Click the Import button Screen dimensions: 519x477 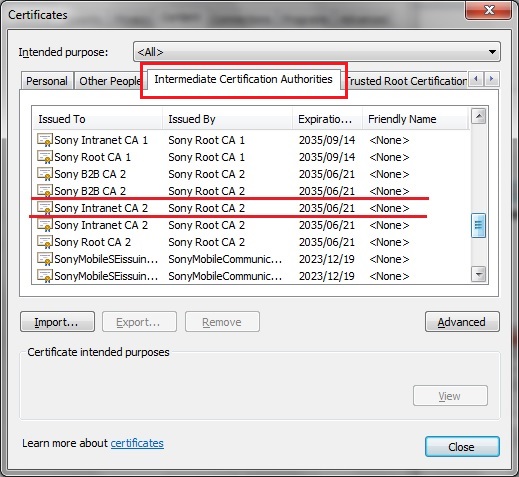57,322
